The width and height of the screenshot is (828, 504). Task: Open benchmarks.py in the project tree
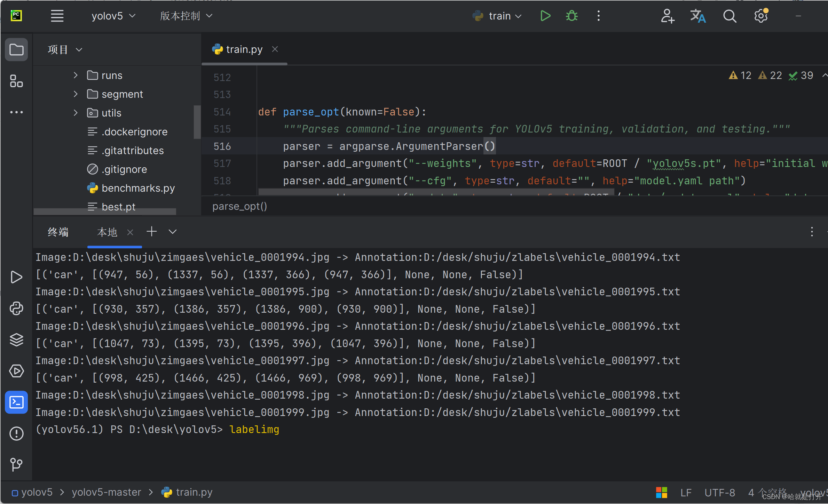pos(138,188)
